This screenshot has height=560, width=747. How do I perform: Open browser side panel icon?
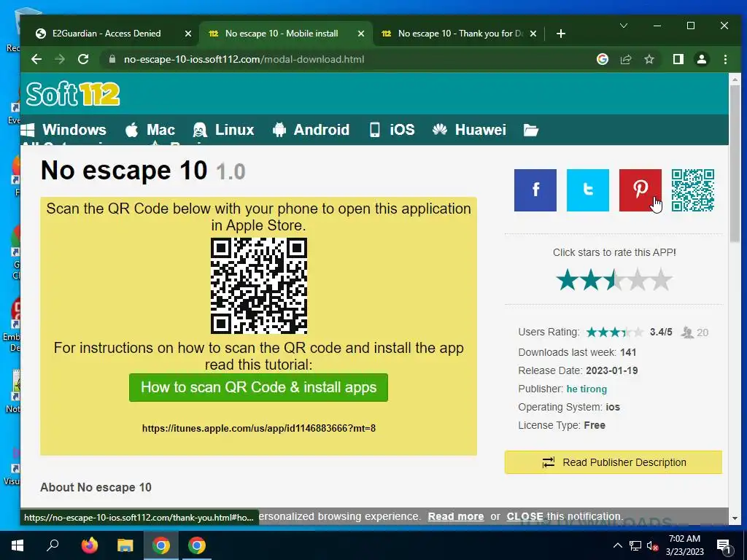tap(678, 59)
